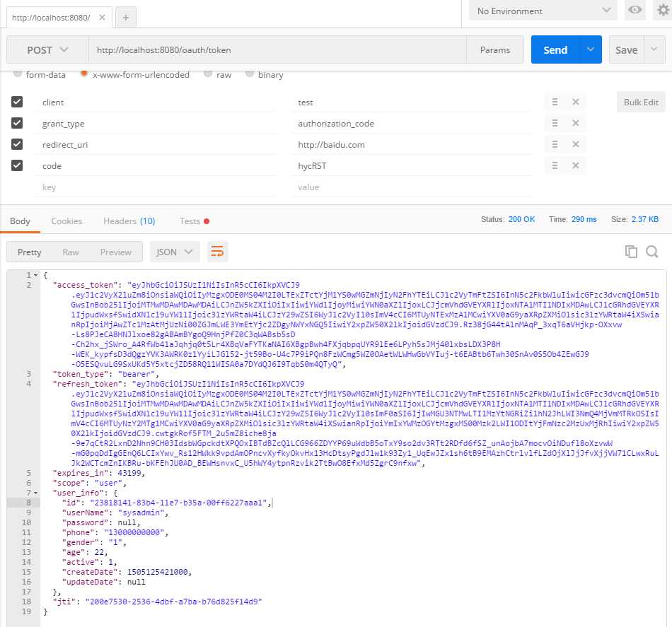Switch to the Tests results tab

coord(194,221)
